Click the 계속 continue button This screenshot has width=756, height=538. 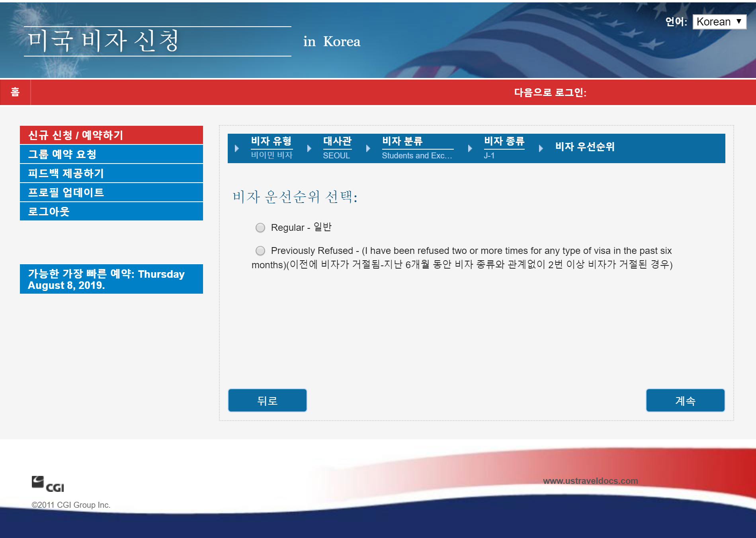point(686,400)
